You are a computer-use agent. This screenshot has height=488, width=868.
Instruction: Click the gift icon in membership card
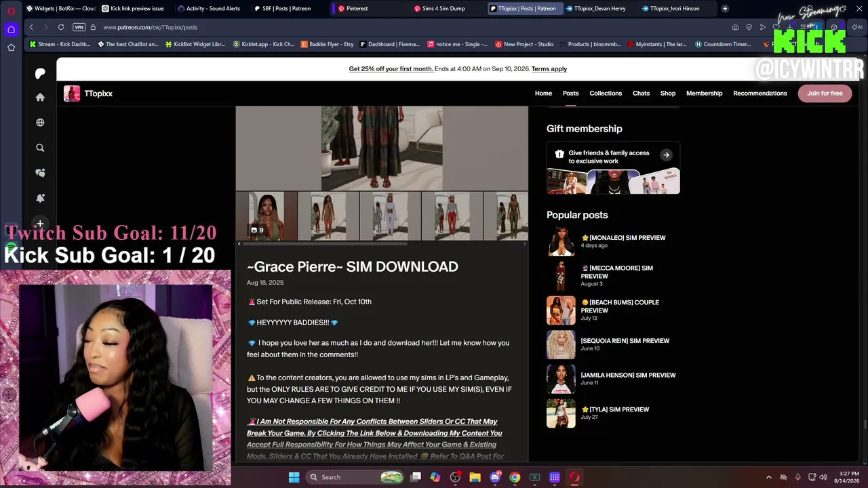coord(559,155)
